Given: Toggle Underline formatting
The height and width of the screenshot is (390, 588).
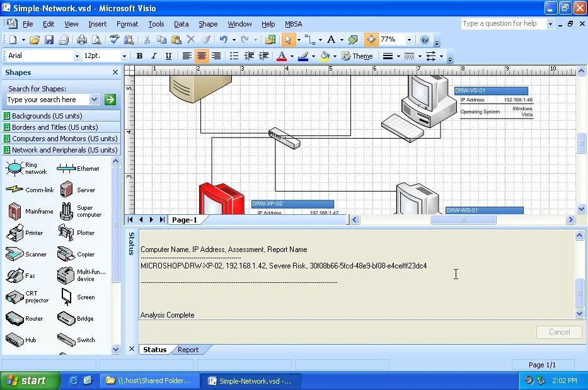Looking at the screenshot, I should point(168,56).
